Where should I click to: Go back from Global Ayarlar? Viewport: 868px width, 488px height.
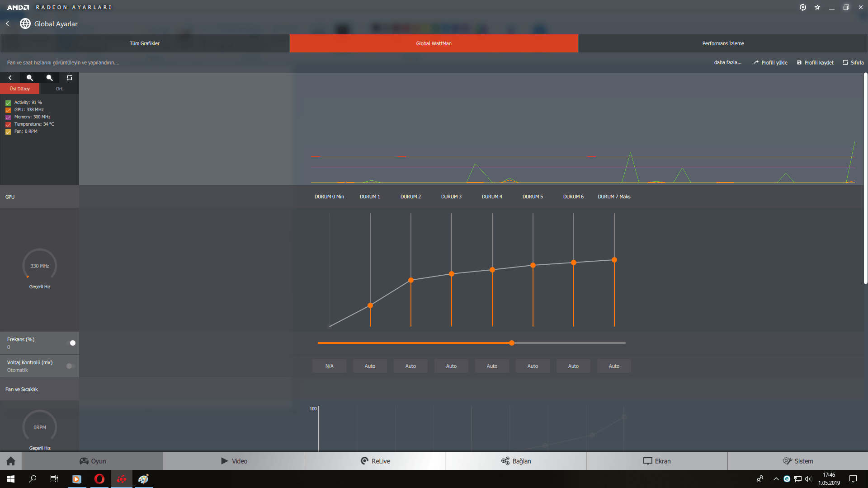[7, 23]
